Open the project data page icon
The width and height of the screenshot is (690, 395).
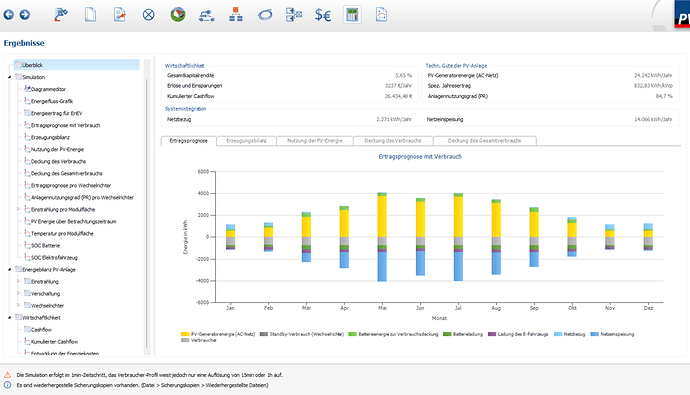click(61, 15)
